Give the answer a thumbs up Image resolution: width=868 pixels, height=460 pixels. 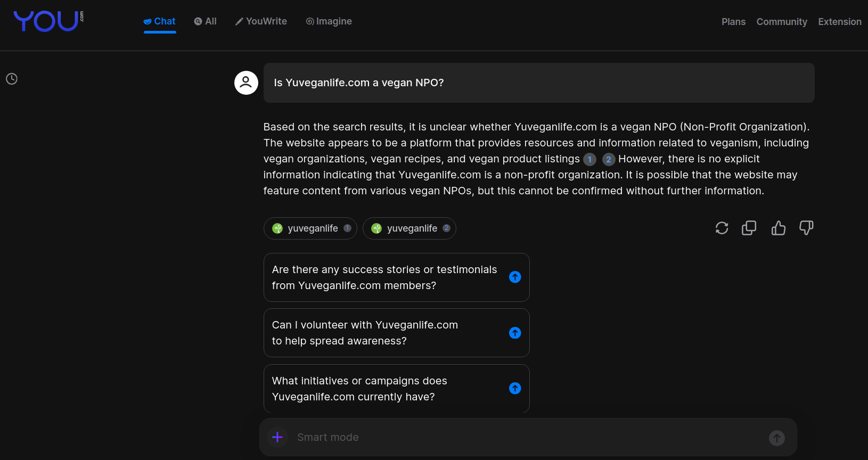point(778,228)
